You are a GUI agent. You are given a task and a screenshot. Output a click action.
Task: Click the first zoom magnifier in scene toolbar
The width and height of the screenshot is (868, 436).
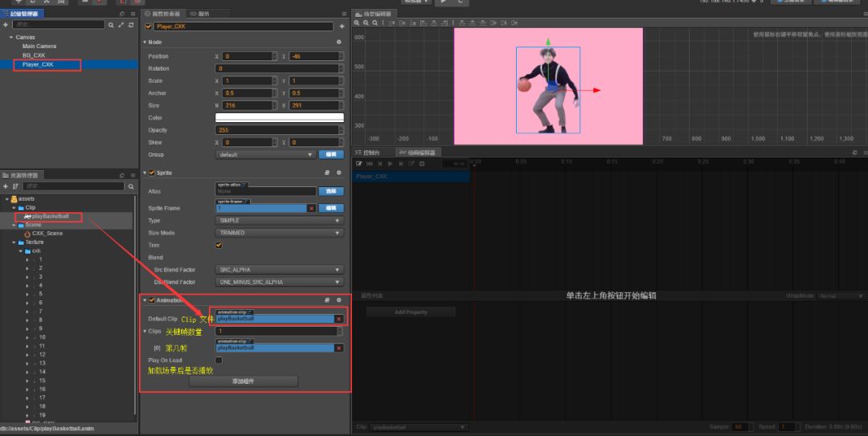(357, 22)
